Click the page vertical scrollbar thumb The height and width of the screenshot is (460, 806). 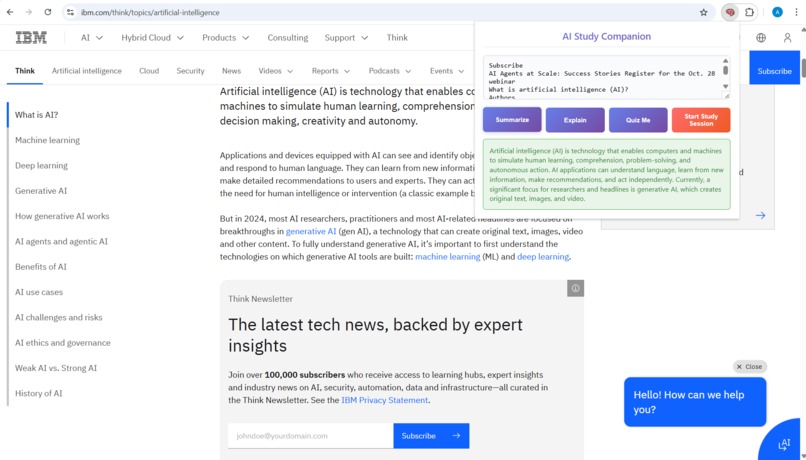[803, 68]
